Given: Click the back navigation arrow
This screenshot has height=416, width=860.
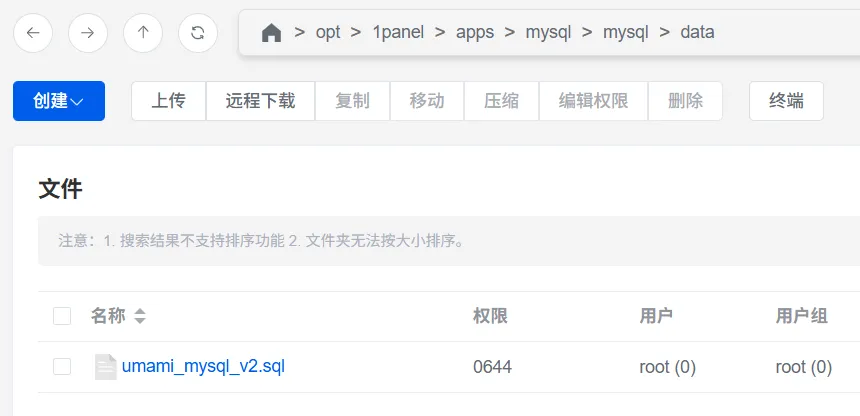Looking at the screenshot, I should [x=33, y=33].
